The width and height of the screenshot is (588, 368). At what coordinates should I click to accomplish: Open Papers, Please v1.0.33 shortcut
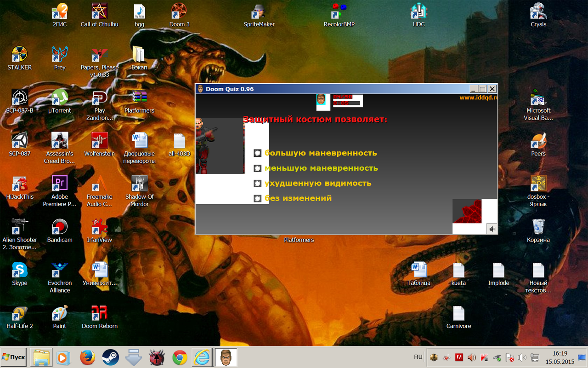(99, 62)
